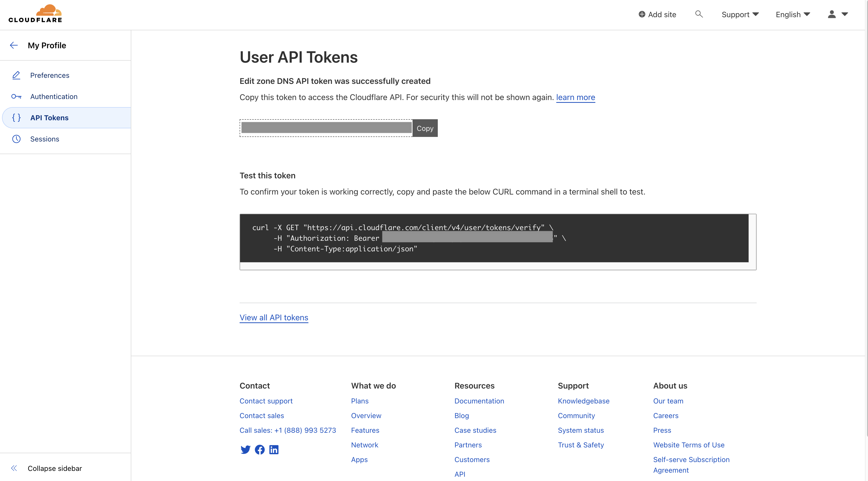Open search with the magnifier icon
The width and height of the screenshot is (868, 481).
tap(699, 14)
